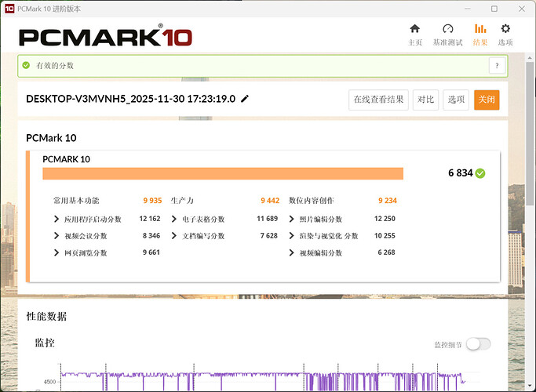Click the 对比 compare button

[x=426, y=100]
